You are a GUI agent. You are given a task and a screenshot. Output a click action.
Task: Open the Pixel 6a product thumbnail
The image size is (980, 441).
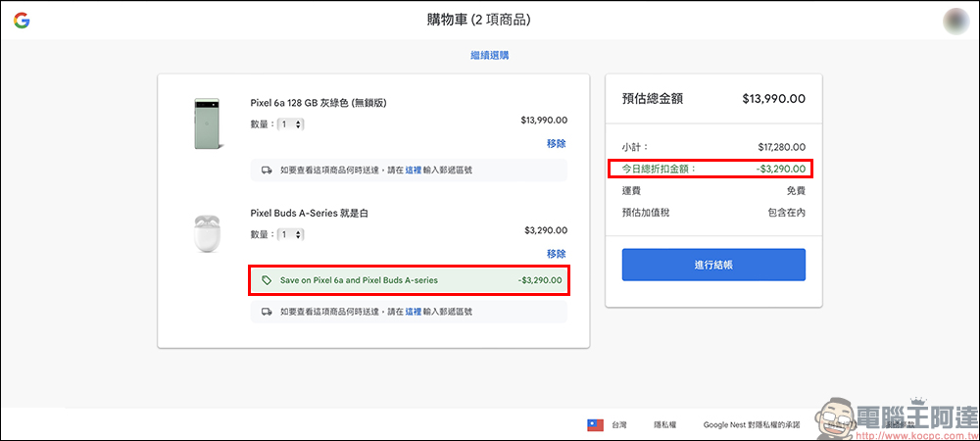(208, 123)
